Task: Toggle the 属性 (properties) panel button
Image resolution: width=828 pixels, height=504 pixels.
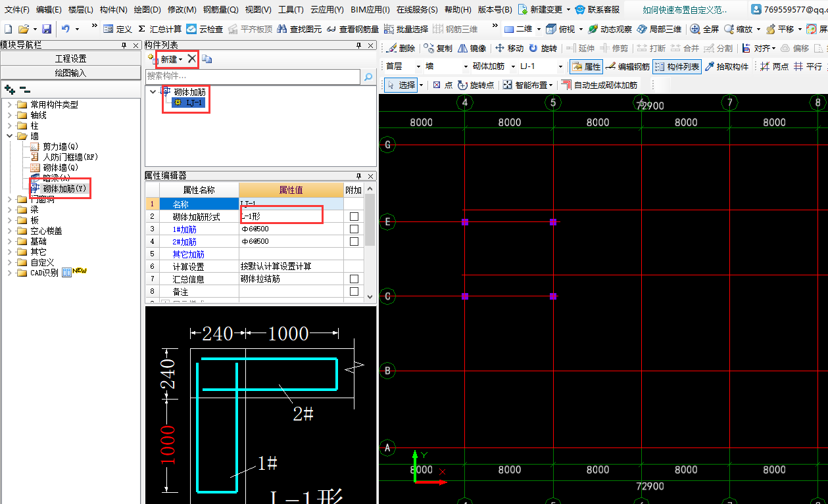Action: 586,66
